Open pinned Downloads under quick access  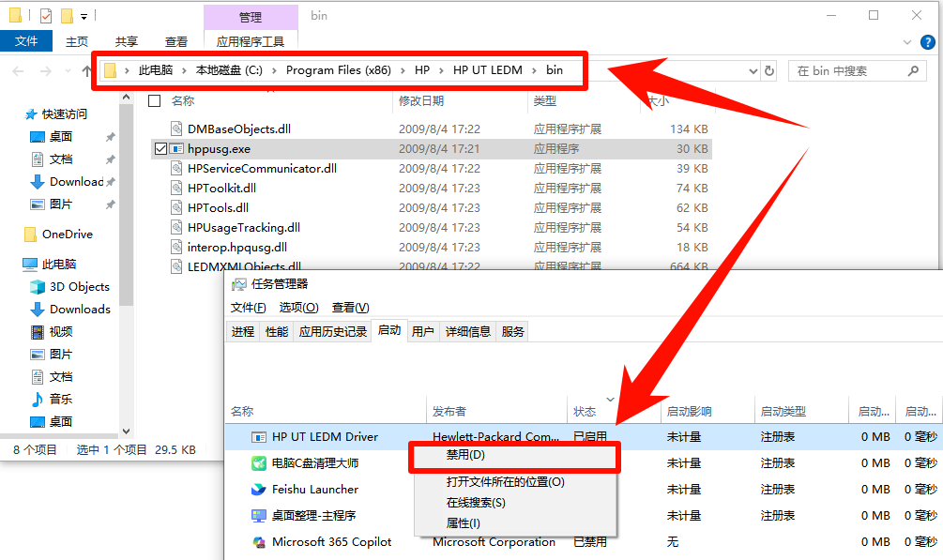76,182
